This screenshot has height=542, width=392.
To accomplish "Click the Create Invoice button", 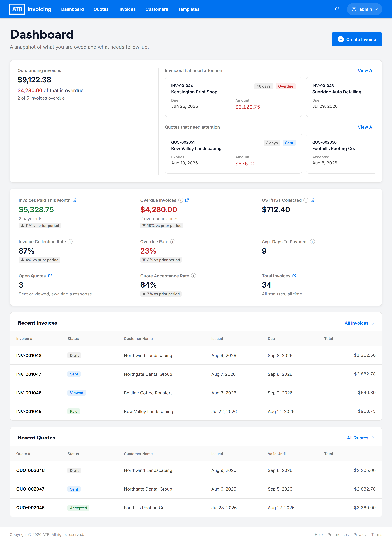I will pos(357,39).
